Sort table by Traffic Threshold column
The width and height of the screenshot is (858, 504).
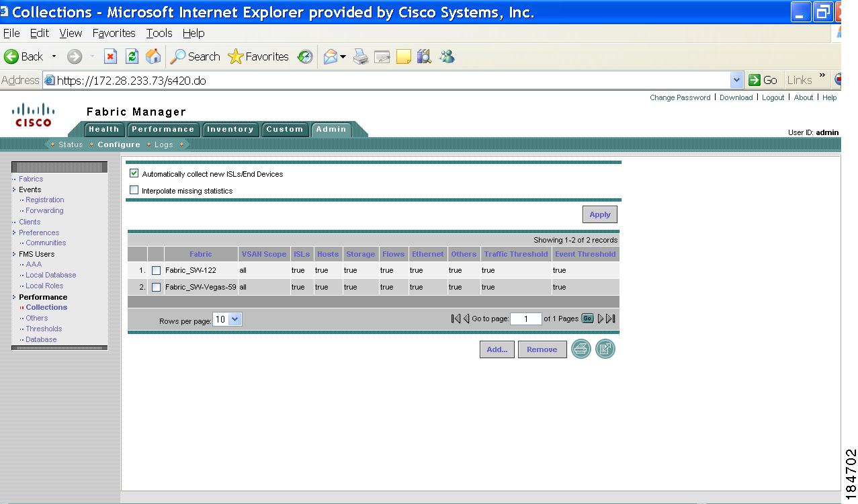(x=516, y=254)
